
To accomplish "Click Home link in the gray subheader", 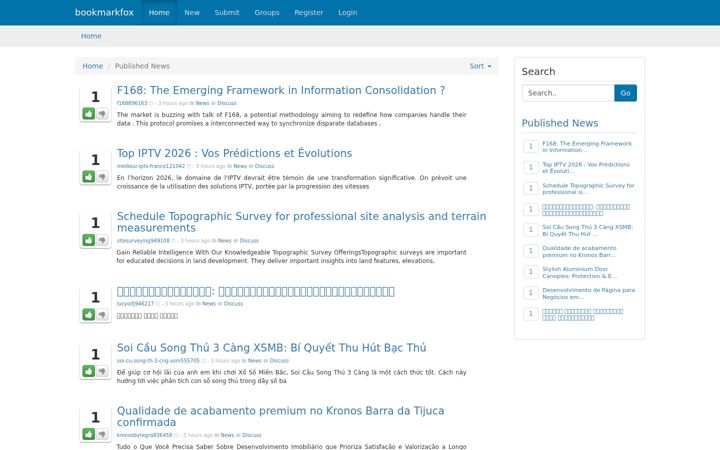I will coord(91,36).
